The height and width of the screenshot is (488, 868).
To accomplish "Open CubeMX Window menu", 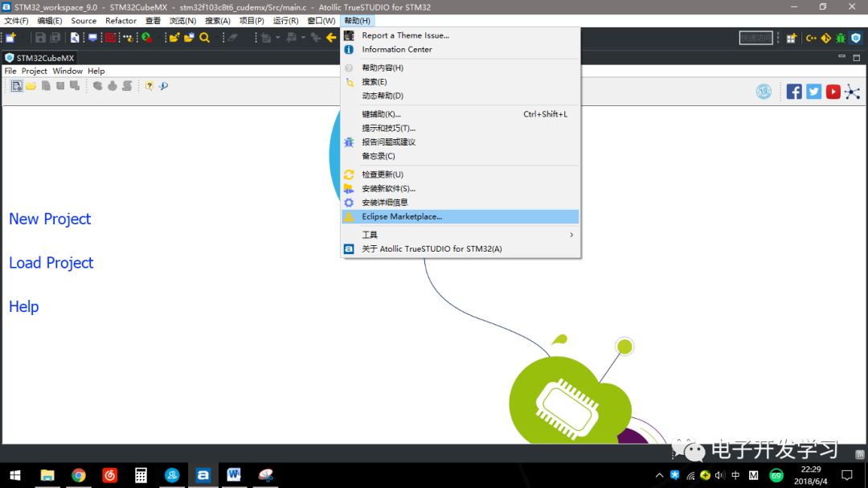I will click(68, 71).
